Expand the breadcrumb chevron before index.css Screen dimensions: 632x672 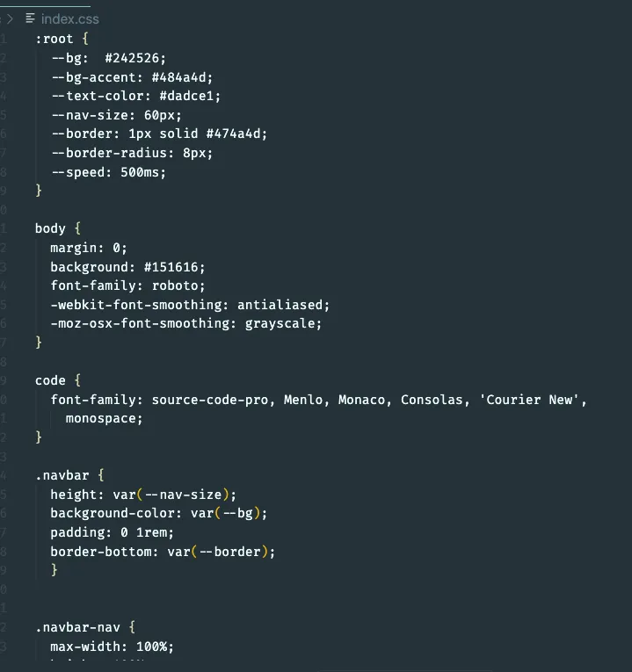click(x=10, y=18)
